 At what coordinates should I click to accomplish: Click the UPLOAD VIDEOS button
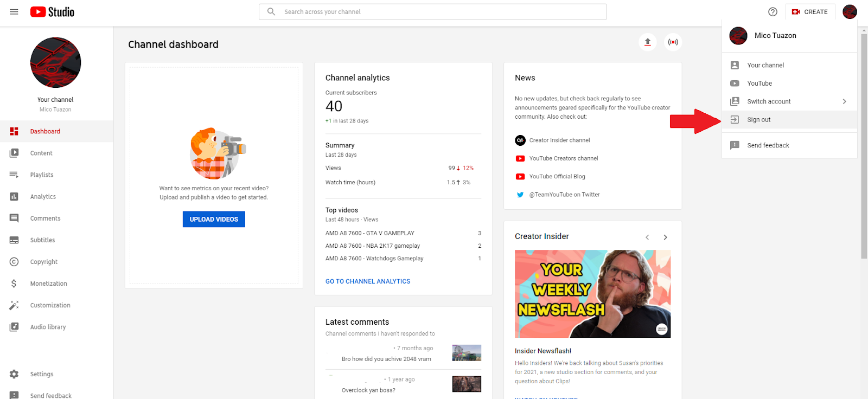(214, 219)
